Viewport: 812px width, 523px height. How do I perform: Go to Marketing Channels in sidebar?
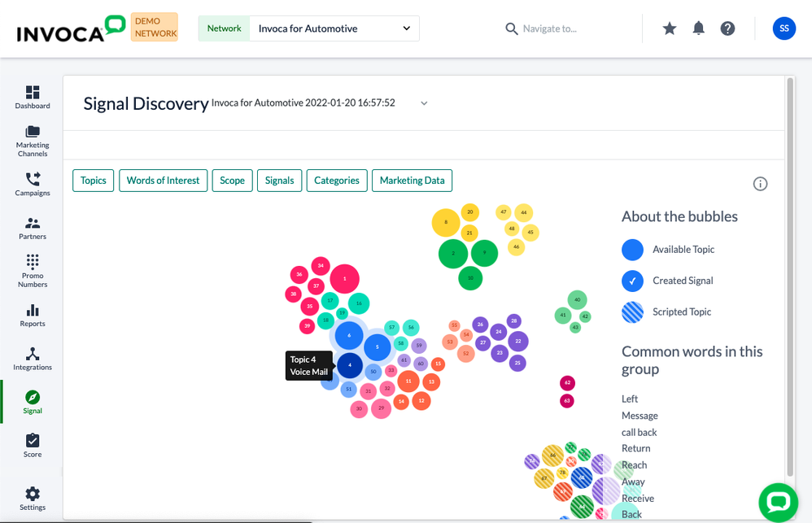(32, 141)
